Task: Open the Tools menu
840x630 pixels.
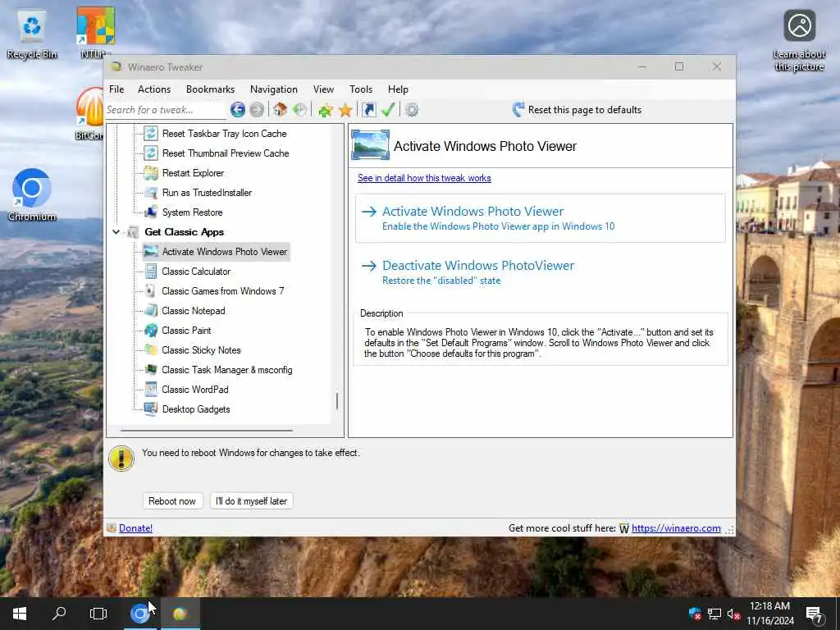Action: (x=361, y=89)
